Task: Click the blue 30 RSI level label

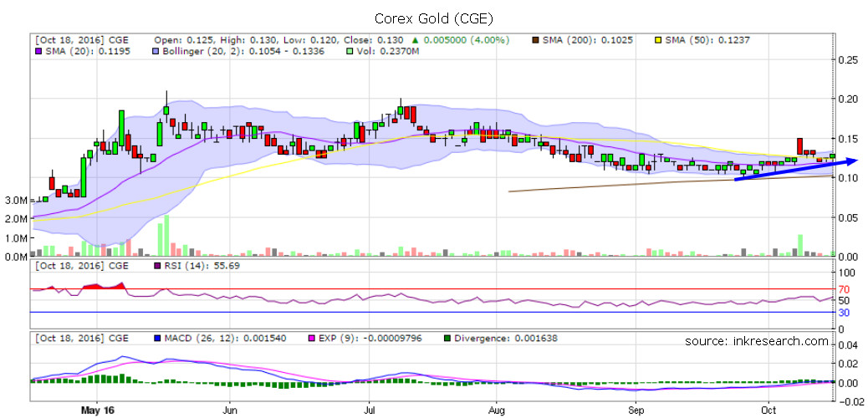Action: (843, 313)
